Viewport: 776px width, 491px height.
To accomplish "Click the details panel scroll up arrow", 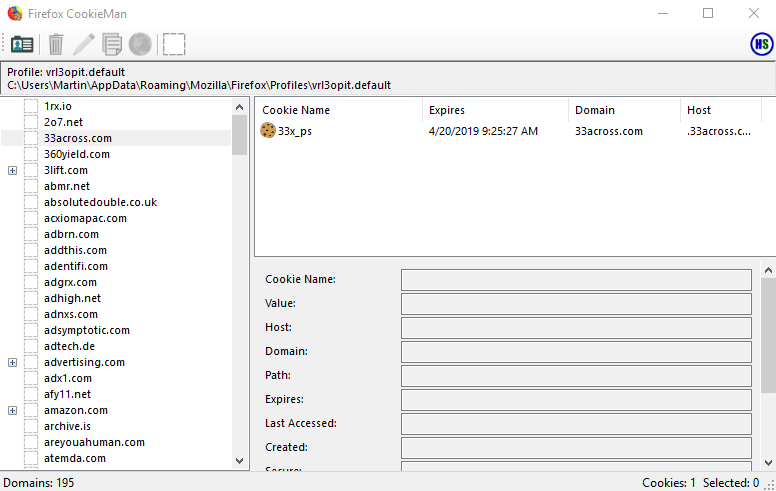I will [x=768, y=270].
